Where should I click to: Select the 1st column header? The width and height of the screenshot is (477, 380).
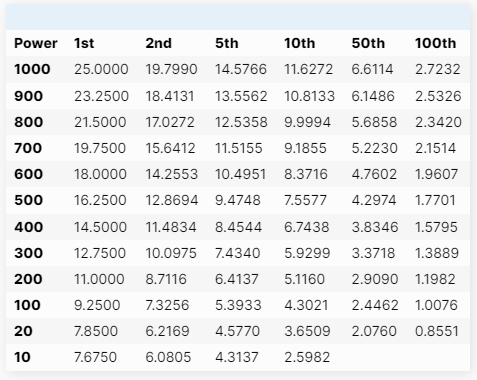(x=84, y=43)
